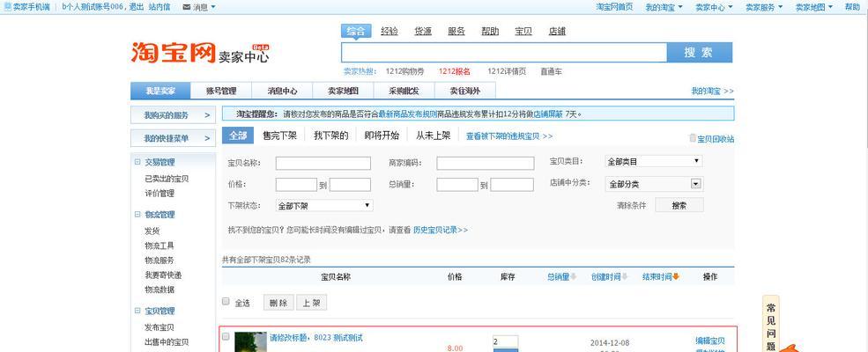This screenshot has height=352, width=868.
Task: Click 1212报名 hot search link
Action: (455, 71)
